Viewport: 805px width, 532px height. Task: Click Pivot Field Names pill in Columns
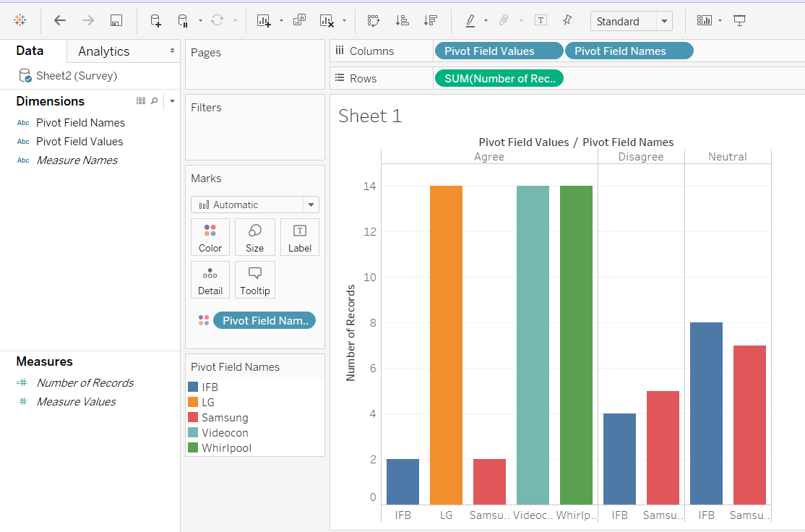[x=629, y=51]
